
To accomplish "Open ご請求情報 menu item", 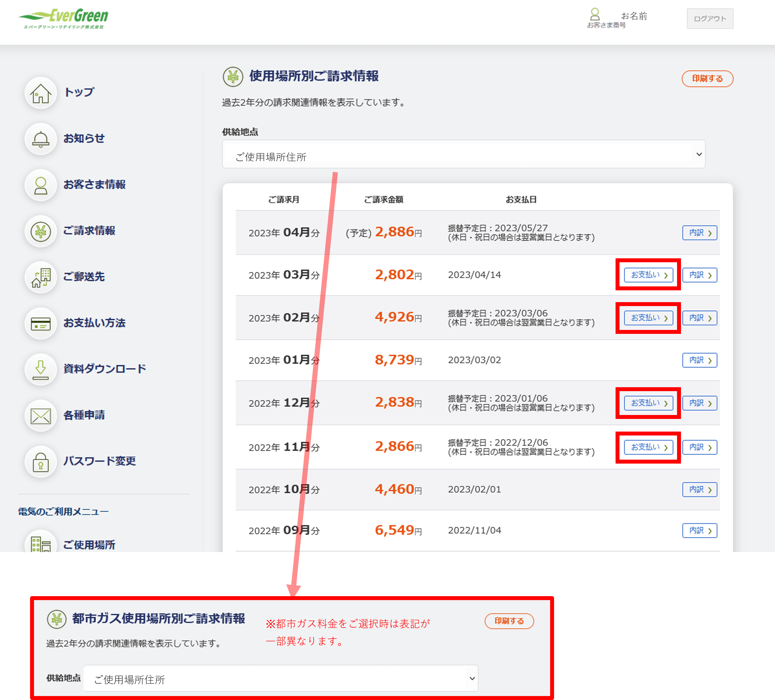I will pyautogui.click(x=89, y=231).
